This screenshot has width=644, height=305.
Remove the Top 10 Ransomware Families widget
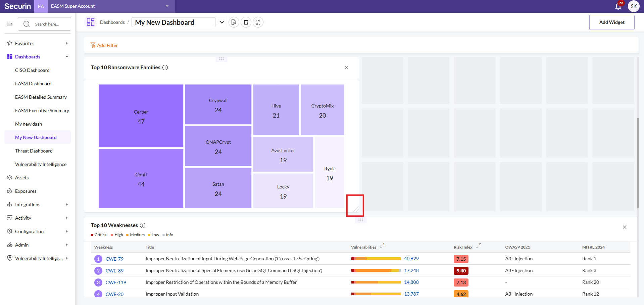point(346,68)
